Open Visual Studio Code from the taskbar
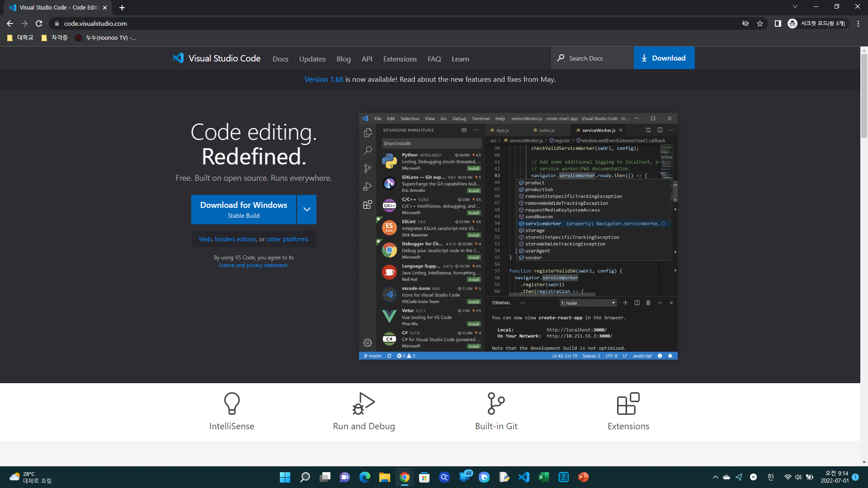This screenshot has width=868, height=488. [524, 477]
